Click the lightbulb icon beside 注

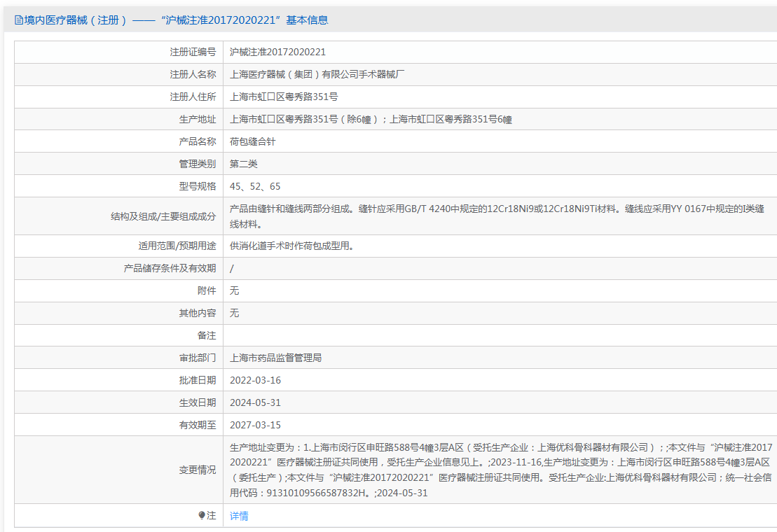point(202,516)
